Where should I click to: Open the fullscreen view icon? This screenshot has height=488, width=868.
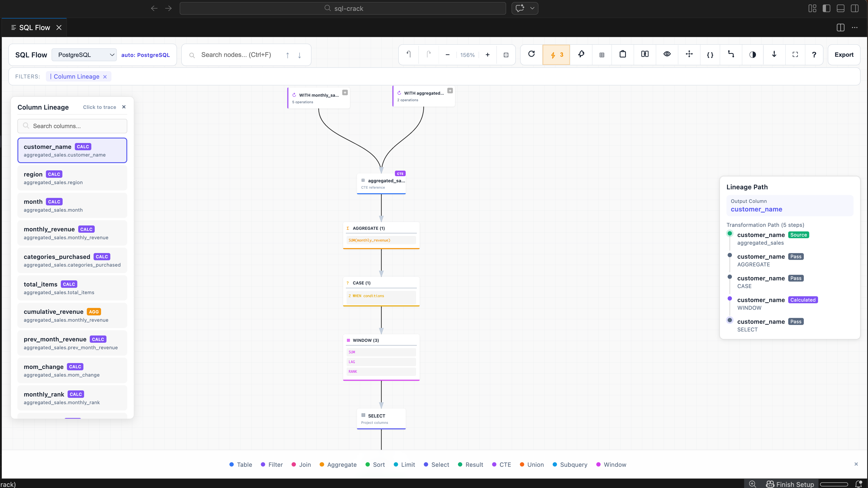795,54
